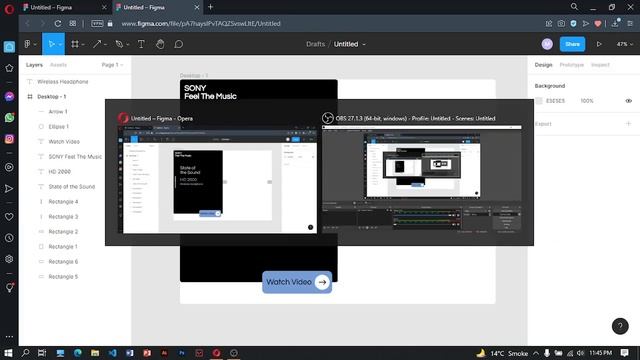
Task: Select the Wireless Headphone layer
Action: tap(62, 82)
